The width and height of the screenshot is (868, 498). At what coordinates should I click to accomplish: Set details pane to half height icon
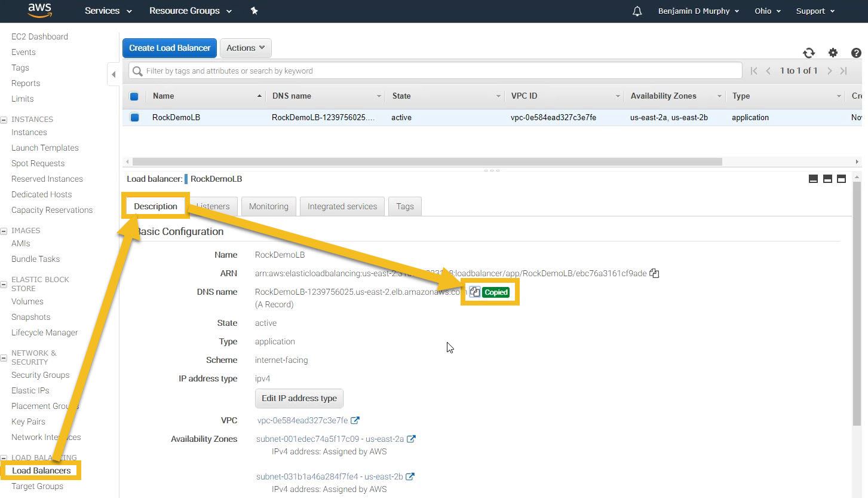(x=827, y=179)
